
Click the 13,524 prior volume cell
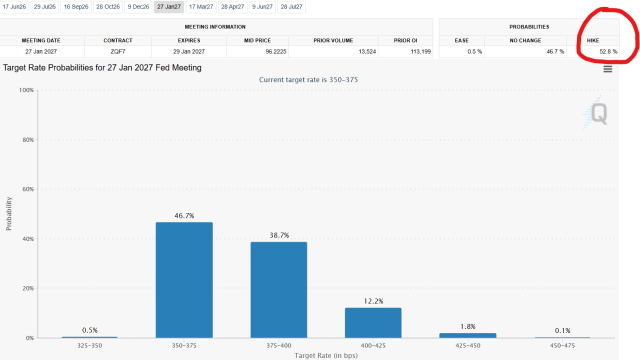pos(333,52)
